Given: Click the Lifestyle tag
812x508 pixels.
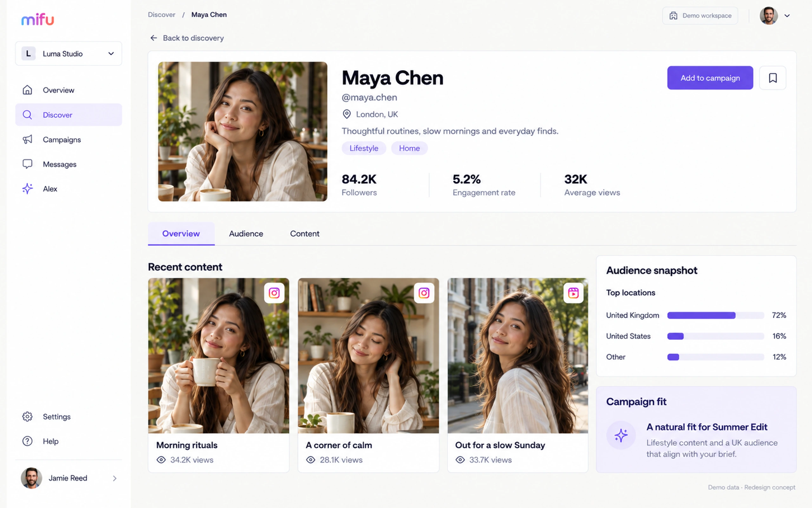Looking at the screenshot, I should [x=364, y=148].
